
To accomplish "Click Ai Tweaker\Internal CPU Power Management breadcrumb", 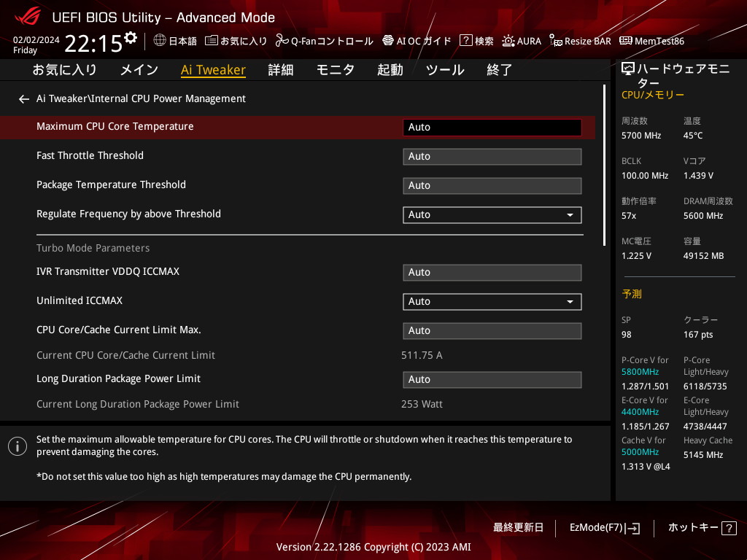I will coord(141,98).
